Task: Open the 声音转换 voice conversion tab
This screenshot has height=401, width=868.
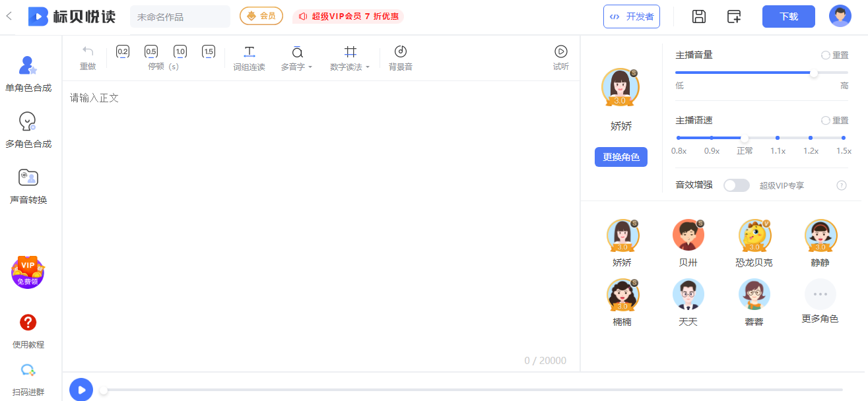Action: tap(28, 186)
